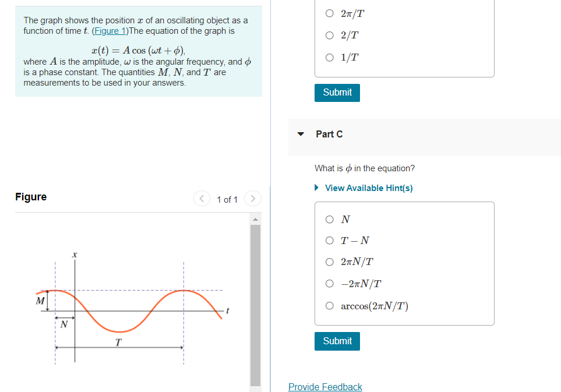Screen dimensions: 561x392
Task: Pick the arccos(2πN/T) answer option
Action: click(329, 305)
